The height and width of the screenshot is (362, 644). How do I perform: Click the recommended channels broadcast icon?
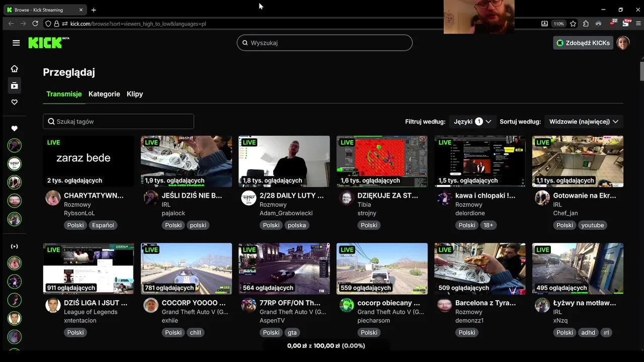(x=15, y=246)
